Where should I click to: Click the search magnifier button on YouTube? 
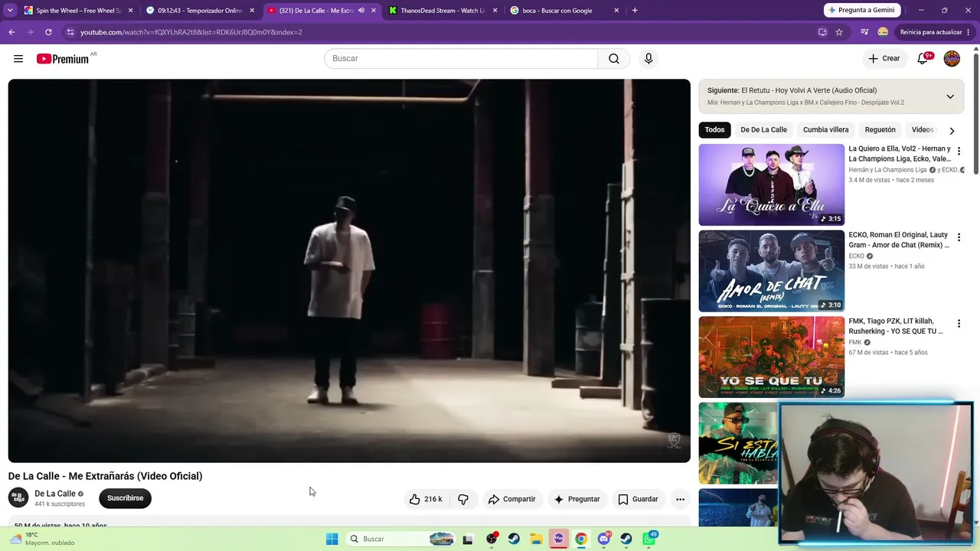[614, 59]
